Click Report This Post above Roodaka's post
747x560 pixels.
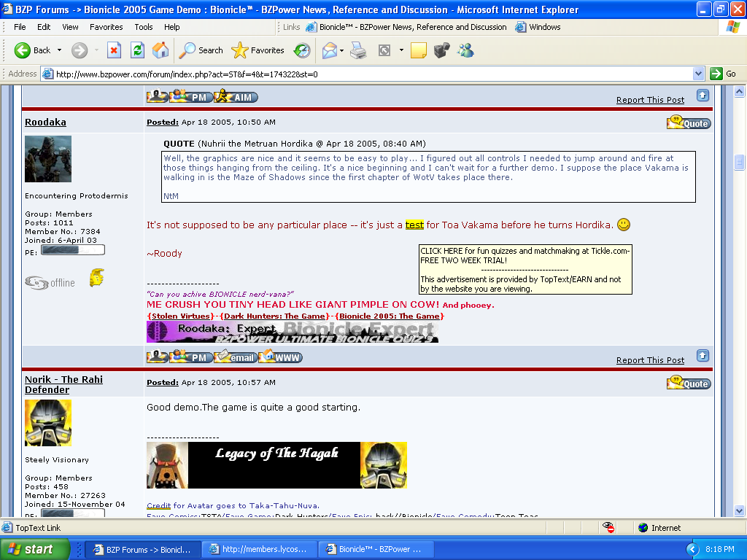(650, 100)
